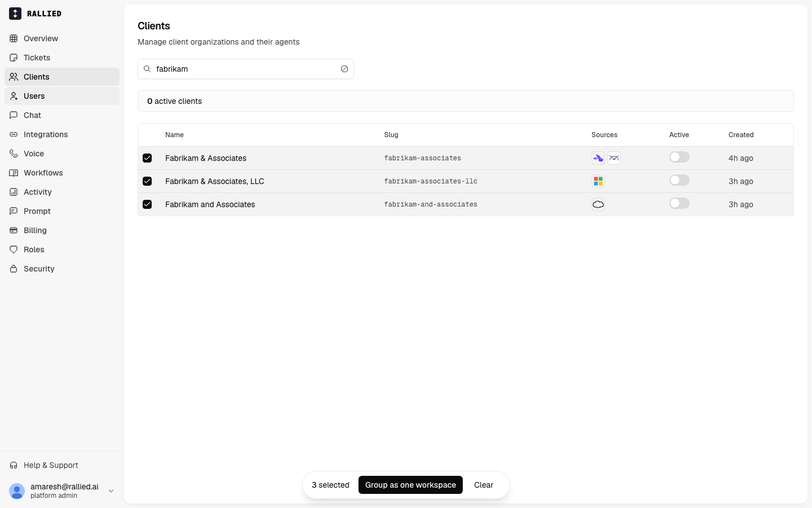Viewport: 812px width, 508px height.
Task: Click the Security lock icon
Action: click(14, 269)
